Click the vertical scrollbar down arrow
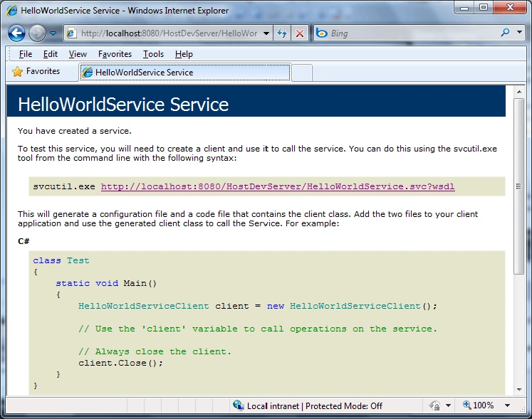 click(x=519, y=390)
